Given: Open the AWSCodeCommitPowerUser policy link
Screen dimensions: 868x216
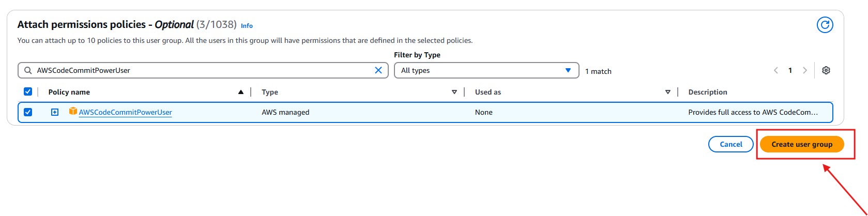Looking at the screenshot, I should 125,112.
